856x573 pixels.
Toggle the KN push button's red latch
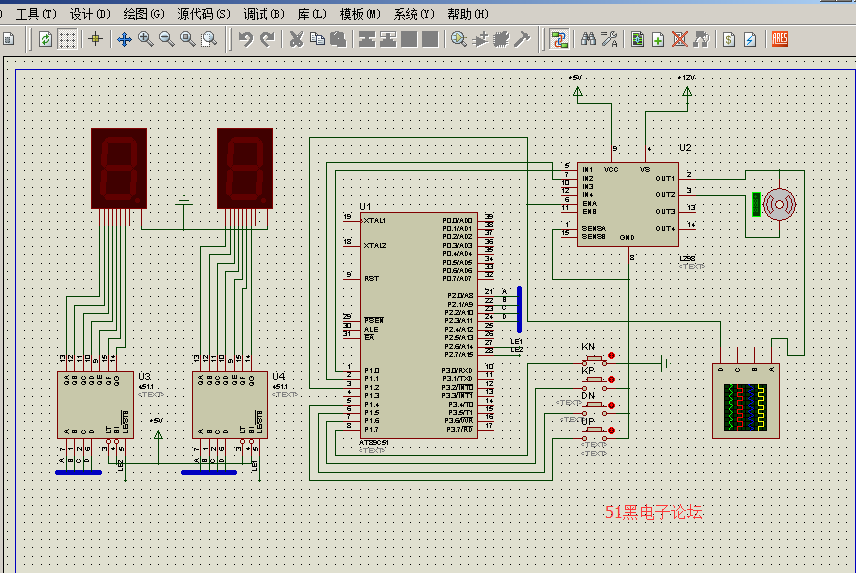pos(611,356)
